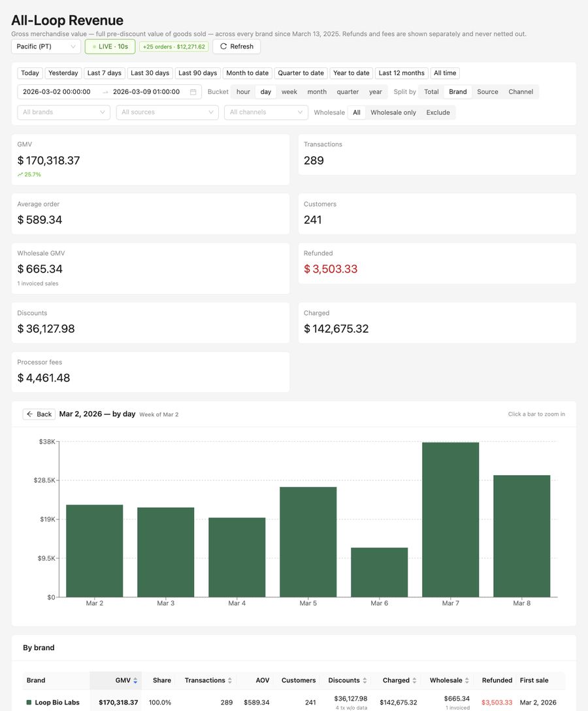Screen dimensions: 588x711
Task: Click the AOV column header
Action: pyautogui.click(x=263, y=681)
